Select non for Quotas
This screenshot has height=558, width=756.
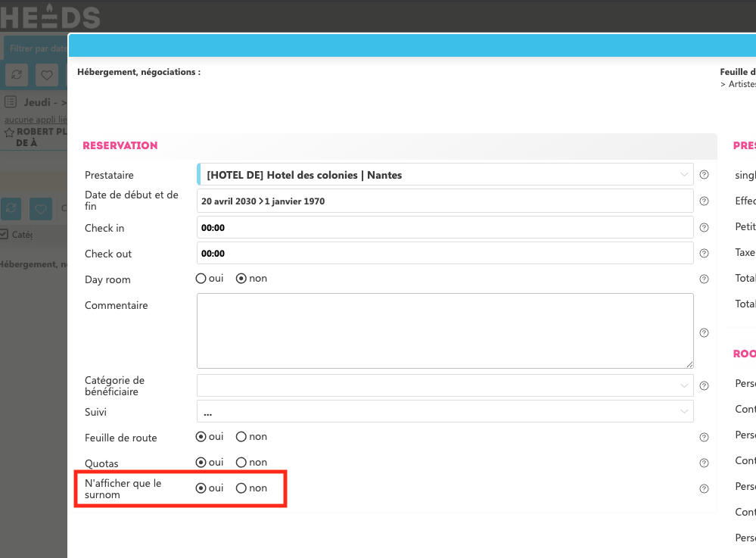tap(241, 462)
